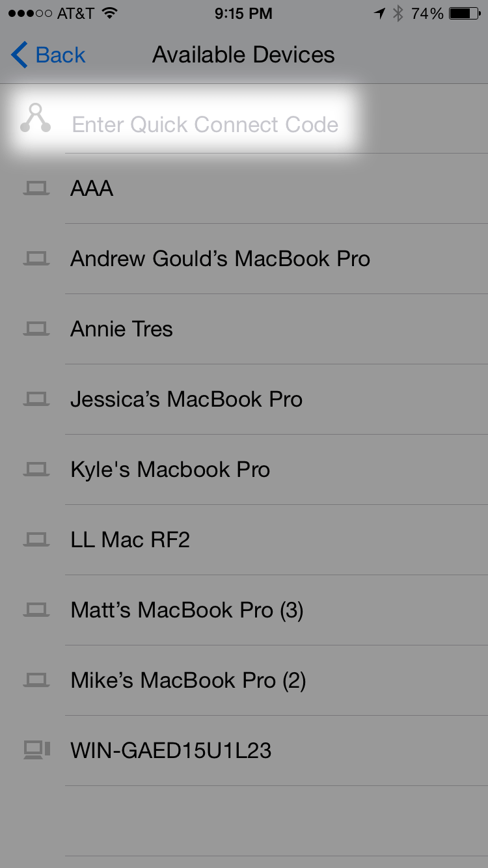The height and width of the screenshot is (868, 488).
Task: Connect to Matt's MacBook Pro (3)
Action: [187, 610]
